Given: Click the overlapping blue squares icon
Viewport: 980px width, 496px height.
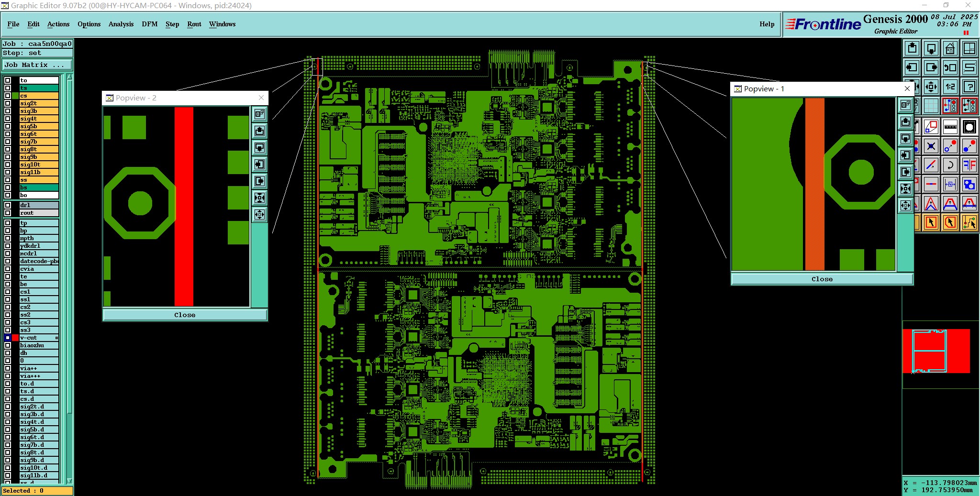Looking at the screenshot, I should pyautogui.click(x=969, y=185).
